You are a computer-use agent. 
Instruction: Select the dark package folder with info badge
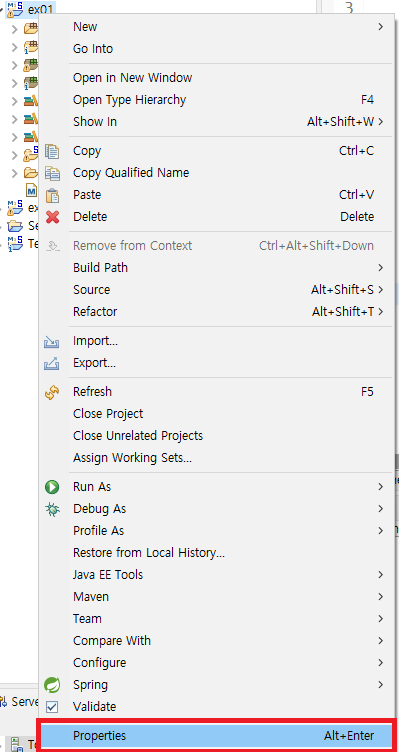pos(31,82)
